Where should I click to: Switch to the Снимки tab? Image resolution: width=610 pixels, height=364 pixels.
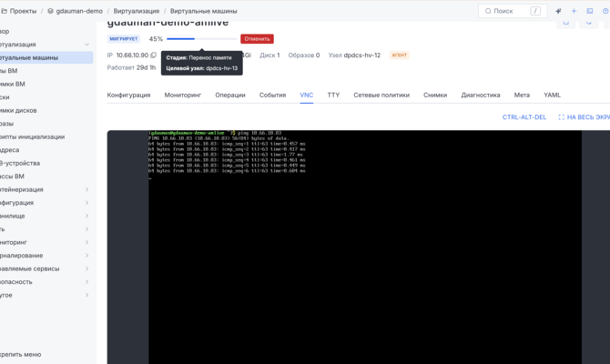click(x=435, y=95)
